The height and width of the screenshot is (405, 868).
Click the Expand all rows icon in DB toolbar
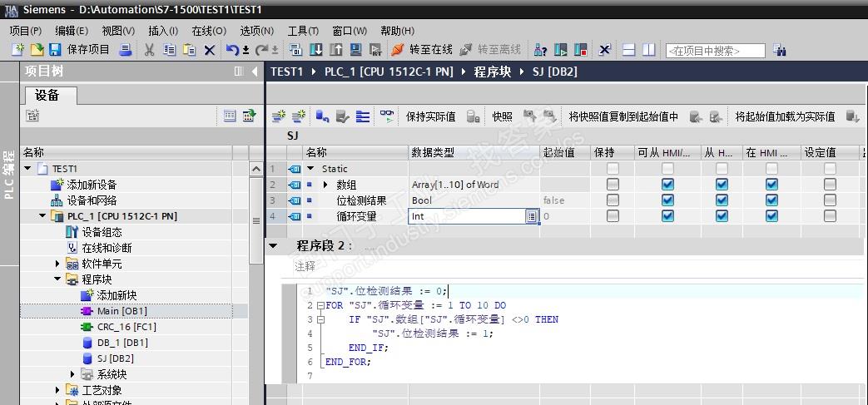pos(363,116)
